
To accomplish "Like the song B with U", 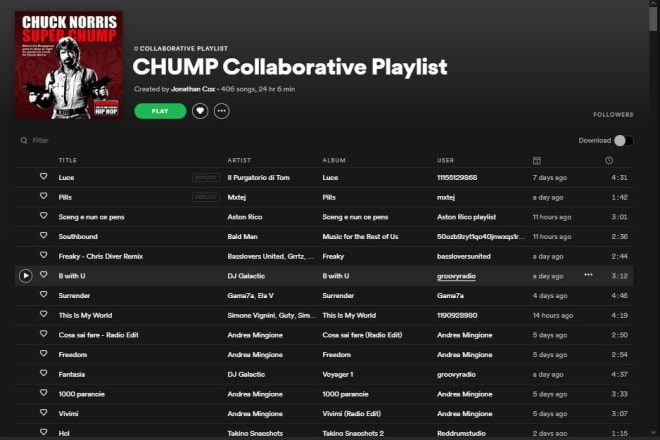I will pos(43,275).
